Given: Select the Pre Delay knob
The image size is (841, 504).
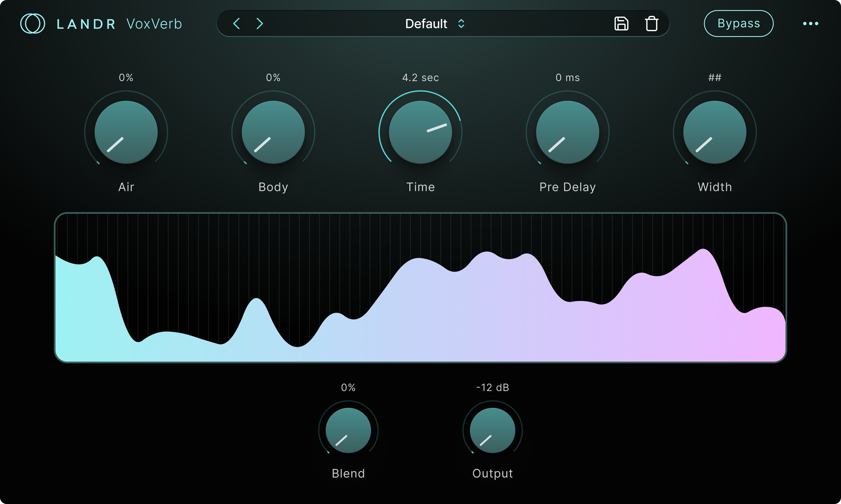Looking at the screenshot, I should 567,132.
